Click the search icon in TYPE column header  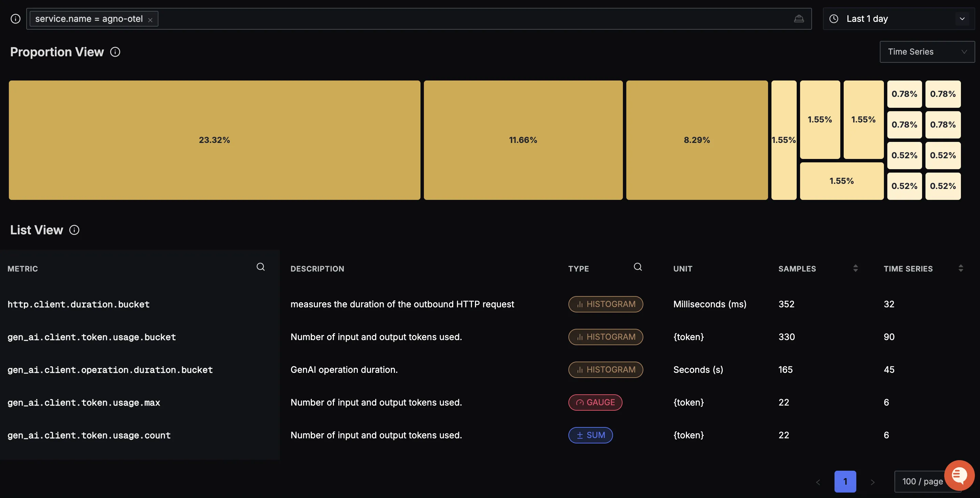(x=638, y=267)
